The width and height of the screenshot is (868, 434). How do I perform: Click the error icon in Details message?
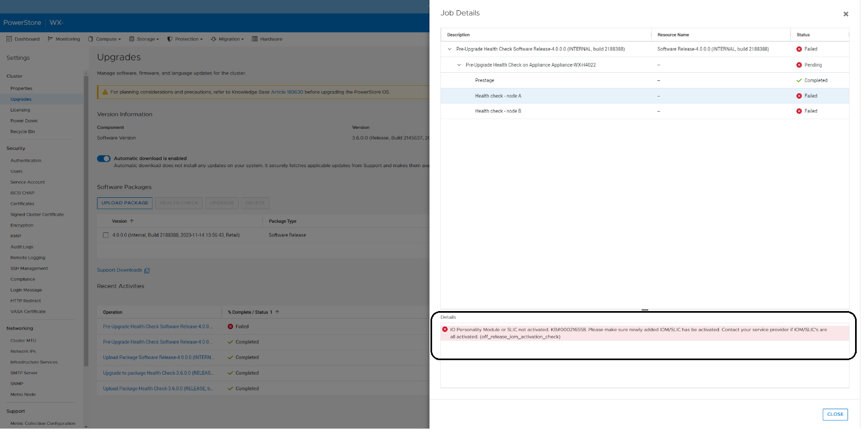tap(445, 329)
